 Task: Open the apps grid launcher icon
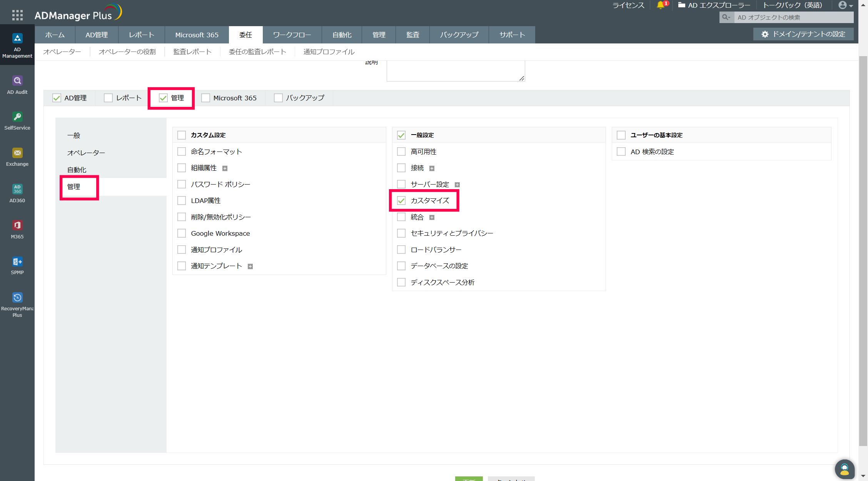point(17,15)
